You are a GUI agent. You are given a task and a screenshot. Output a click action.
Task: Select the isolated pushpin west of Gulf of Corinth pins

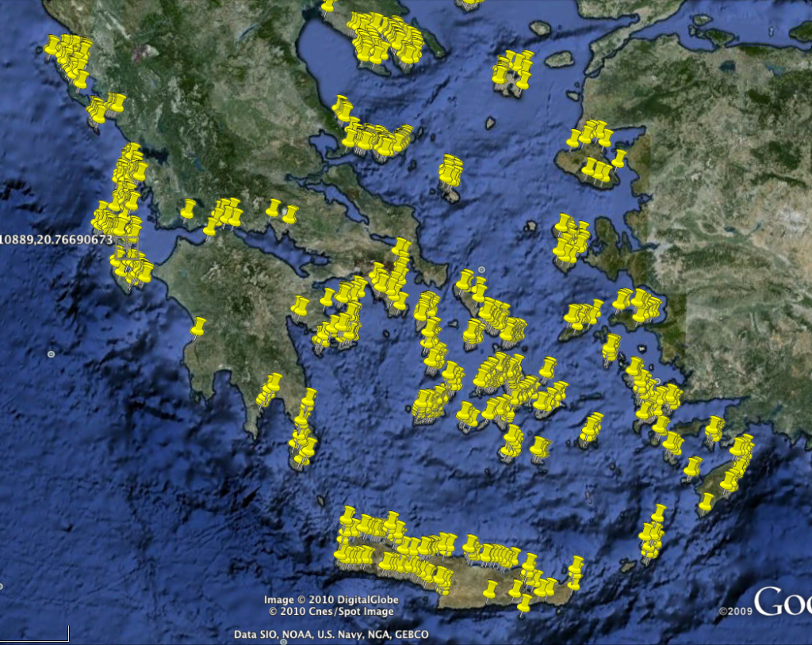tap(188, 208)
